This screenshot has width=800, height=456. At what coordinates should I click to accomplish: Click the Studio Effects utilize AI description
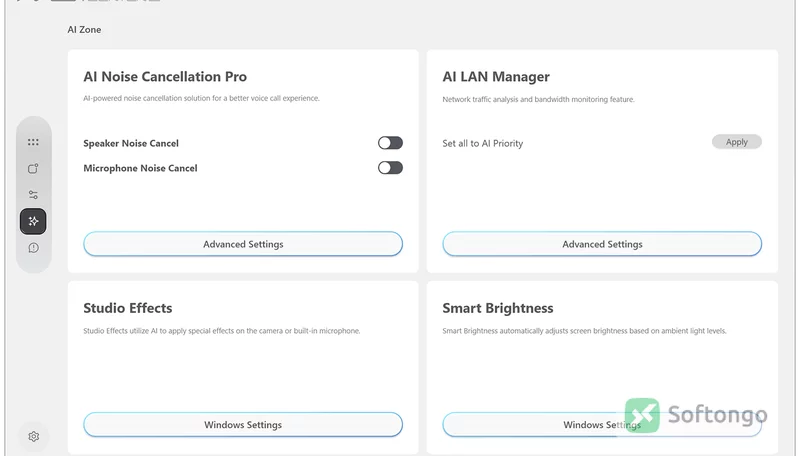(221, 331)
